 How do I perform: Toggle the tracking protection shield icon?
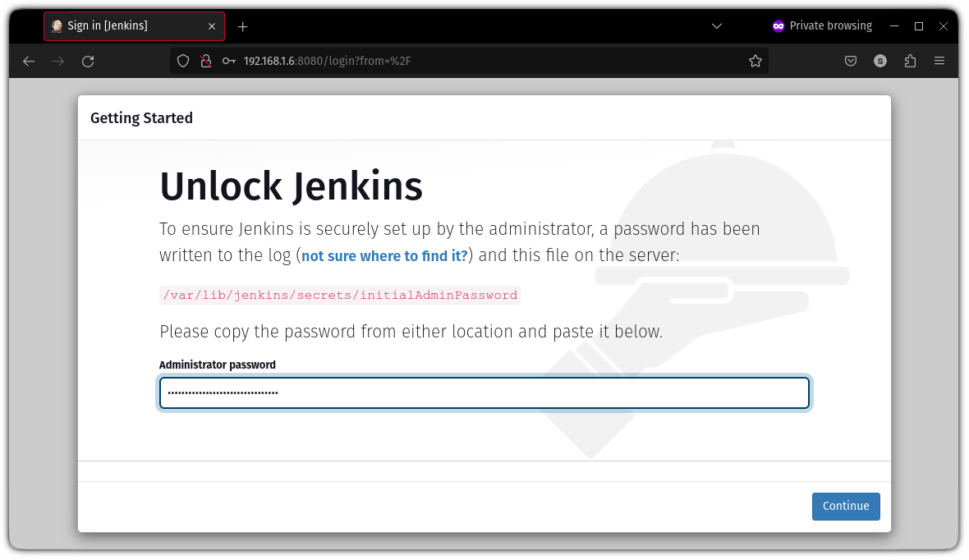point(182,61)
